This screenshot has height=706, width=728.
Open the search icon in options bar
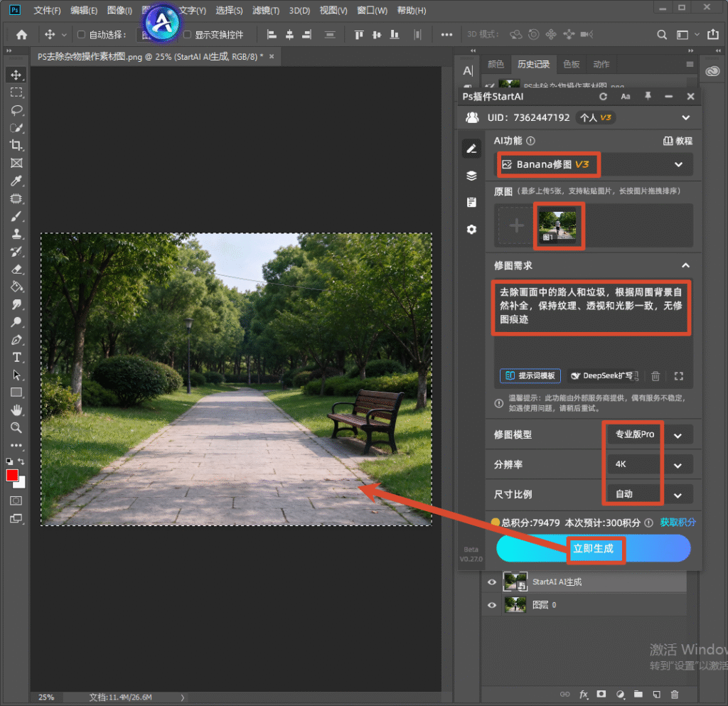(x=662, y=34)
